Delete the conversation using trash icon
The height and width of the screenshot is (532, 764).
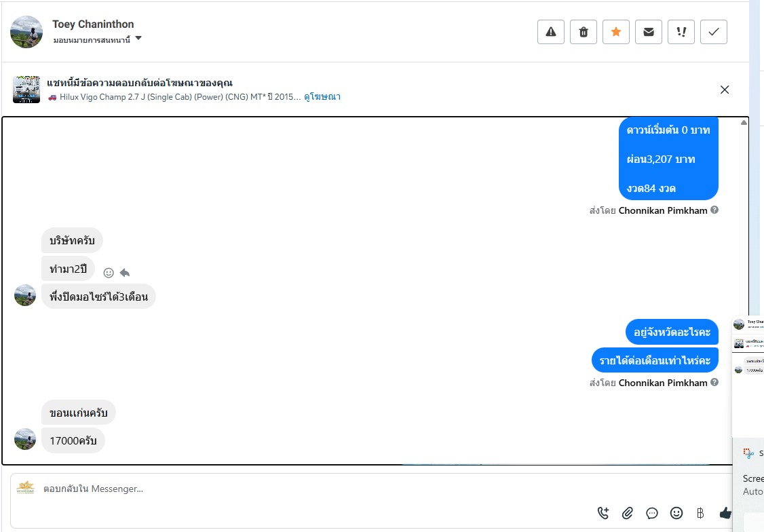click(584, 32)
